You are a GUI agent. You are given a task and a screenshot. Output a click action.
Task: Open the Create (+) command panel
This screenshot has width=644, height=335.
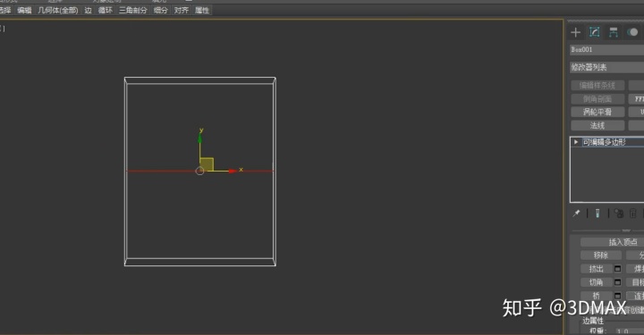click(x=576, y=32)
